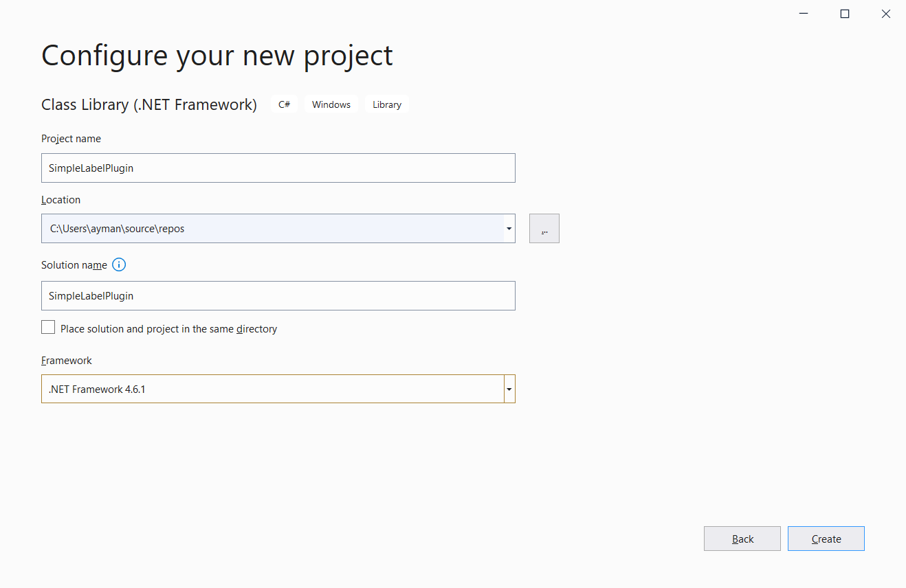Click the Solution name info icon
This screenshot has height=588, width=906.
pos(119,265)
